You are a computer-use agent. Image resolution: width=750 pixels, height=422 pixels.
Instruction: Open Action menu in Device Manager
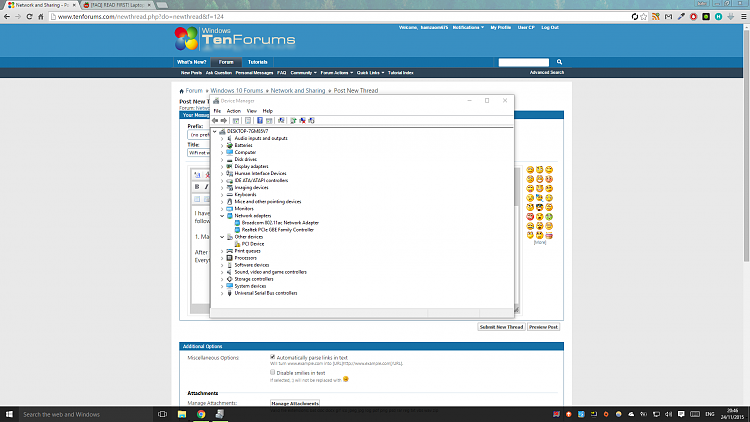point(233,111)
